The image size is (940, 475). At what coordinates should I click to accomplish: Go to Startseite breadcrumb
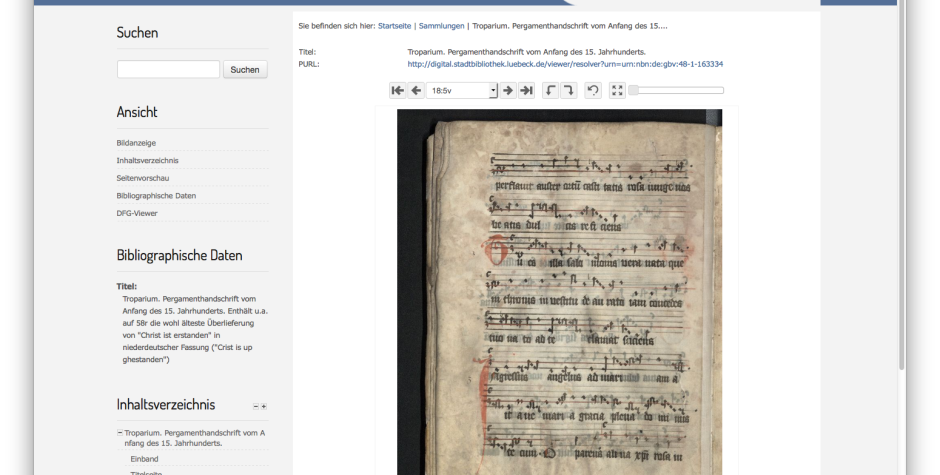[394, 26]
